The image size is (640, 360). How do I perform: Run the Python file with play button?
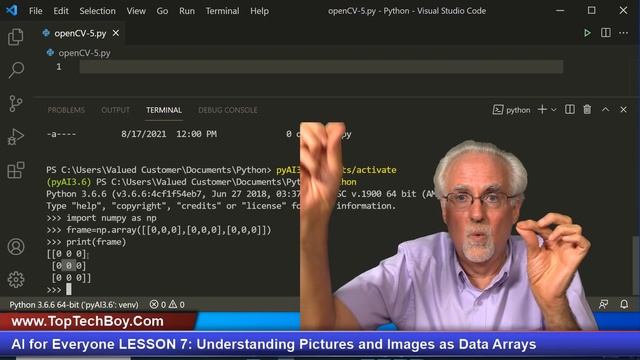587,33
